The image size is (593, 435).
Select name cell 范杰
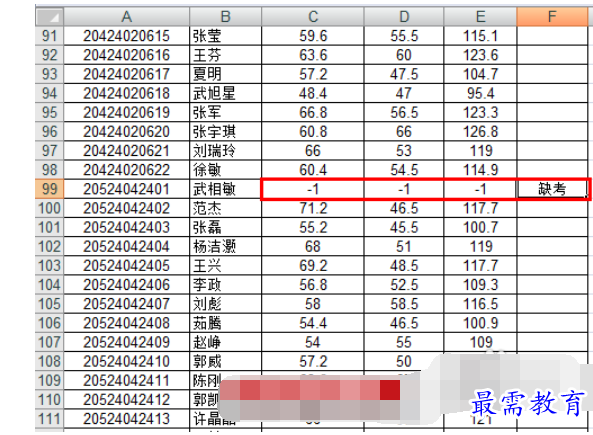click(225, 208)
